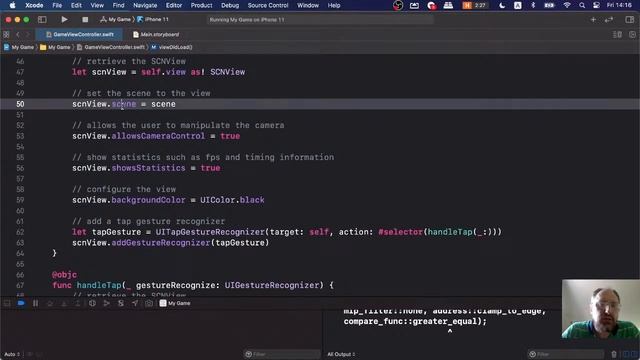
Task: Pause program execution in debug bar
Action: (x=36, y=303)
